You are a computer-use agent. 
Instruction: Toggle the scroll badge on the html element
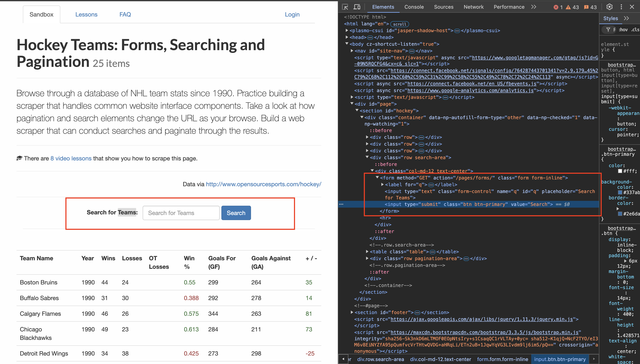pyautogui.click(x=400, y=24)
